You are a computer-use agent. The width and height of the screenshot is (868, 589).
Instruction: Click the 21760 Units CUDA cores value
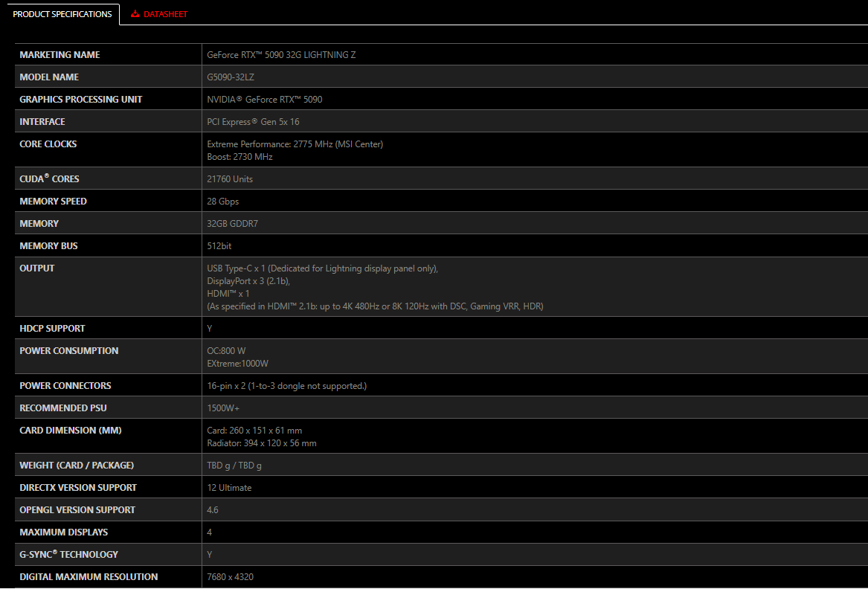coord(230,179)
